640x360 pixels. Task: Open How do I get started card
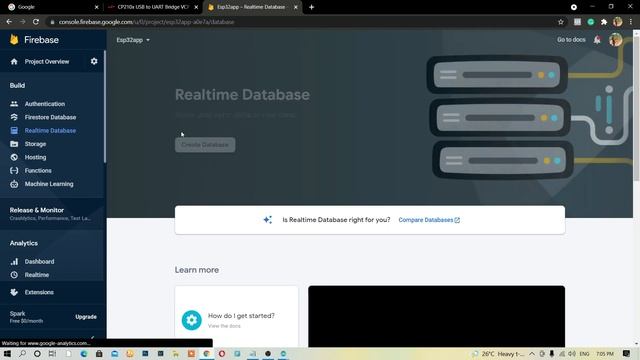point(237,317)
